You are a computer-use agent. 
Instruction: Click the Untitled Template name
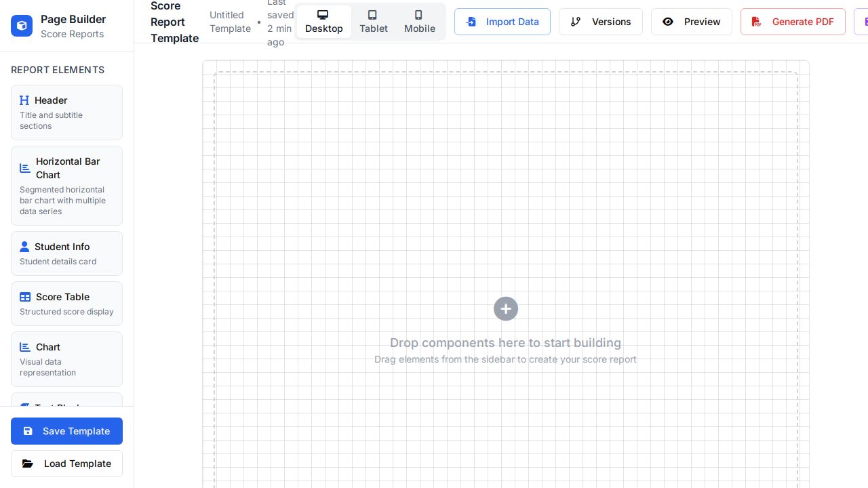pos(230,22)
